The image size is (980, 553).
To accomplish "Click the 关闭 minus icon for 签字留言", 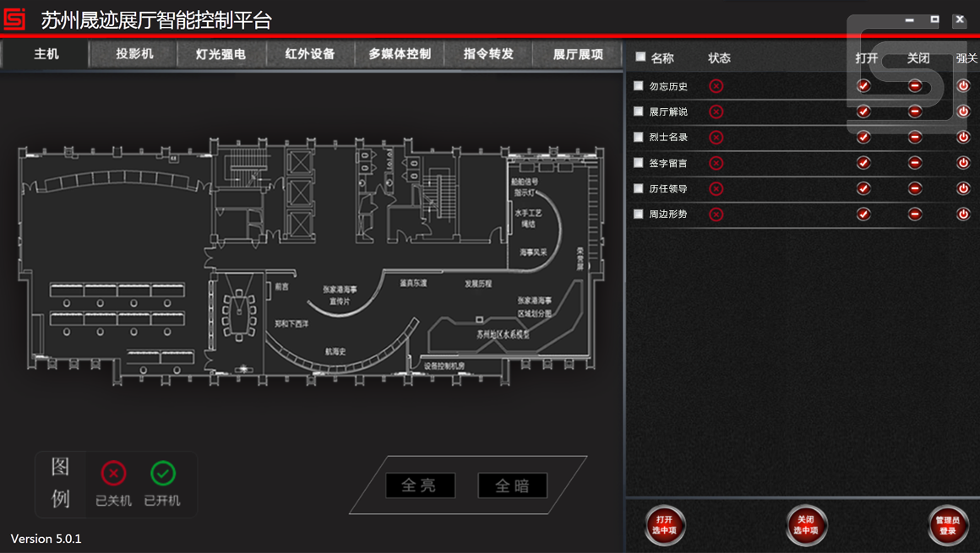I will click(x=914, y=163).
